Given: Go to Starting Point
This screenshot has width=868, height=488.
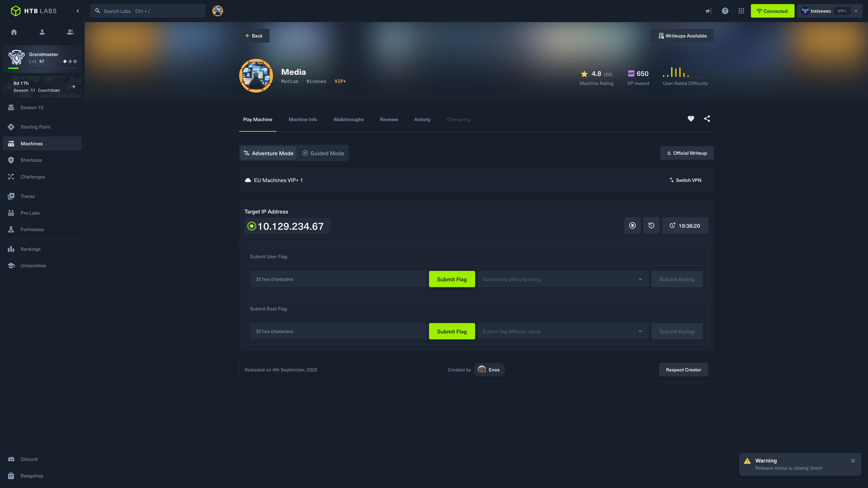Looking at the screenshot, I should click(42, 127).
